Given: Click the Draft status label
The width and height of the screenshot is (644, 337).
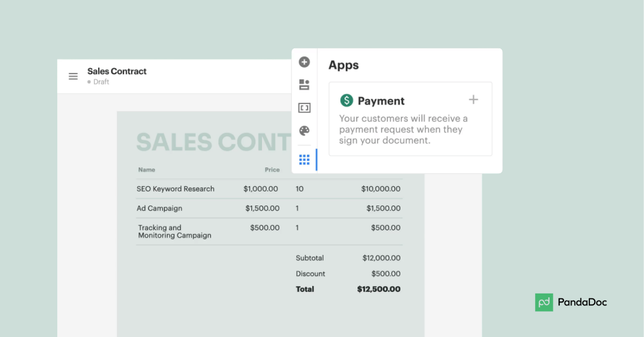Looking at the screenshot, I should point(101,82).
